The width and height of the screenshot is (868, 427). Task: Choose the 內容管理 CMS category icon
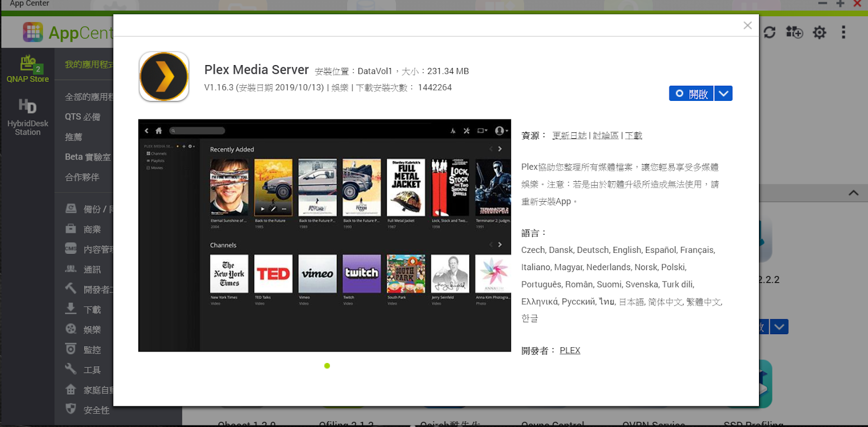point(71,248)
